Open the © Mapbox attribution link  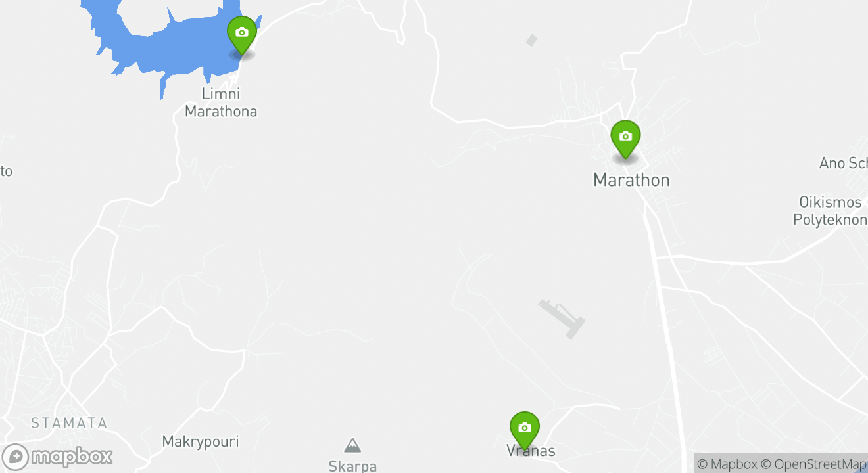[x=727, y=464]
